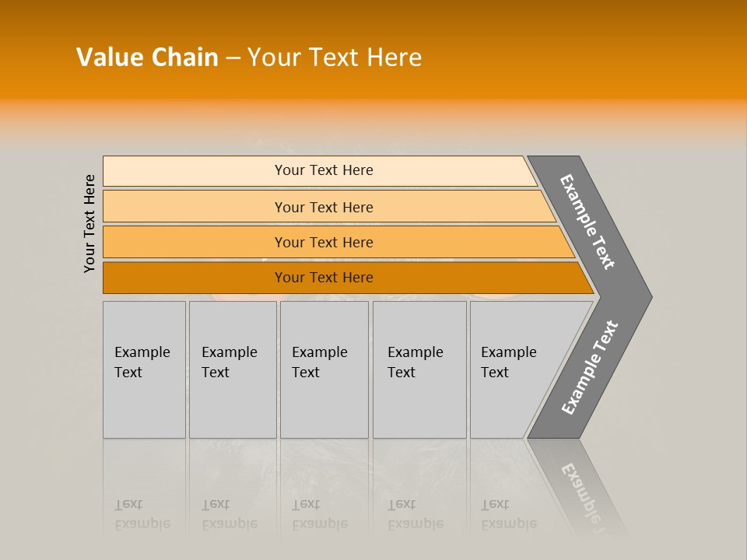The height and width of the screenshot is (560, 747).
Task: Click the second gray box from left
Action: point(233,369)
